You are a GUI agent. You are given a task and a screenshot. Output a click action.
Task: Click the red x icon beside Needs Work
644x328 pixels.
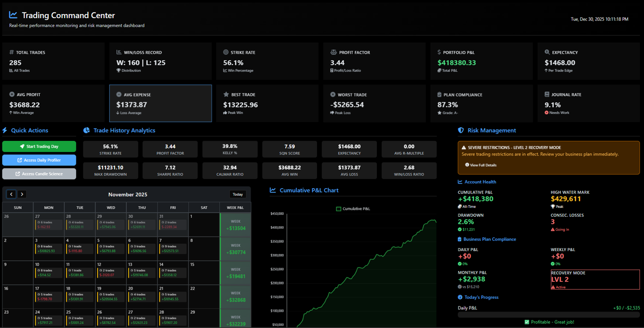pyautogui.click(x=547, y=113)
